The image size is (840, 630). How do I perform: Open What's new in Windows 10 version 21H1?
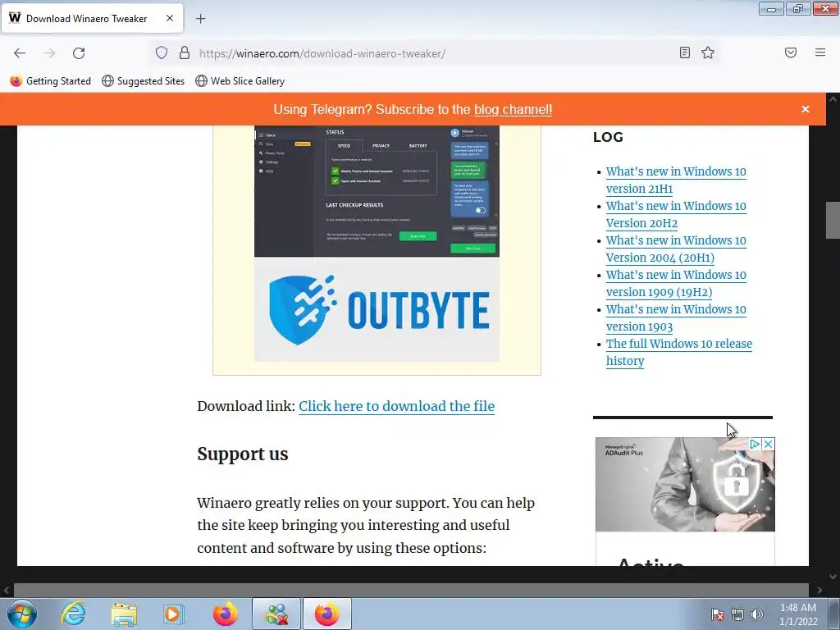(676, 180)
